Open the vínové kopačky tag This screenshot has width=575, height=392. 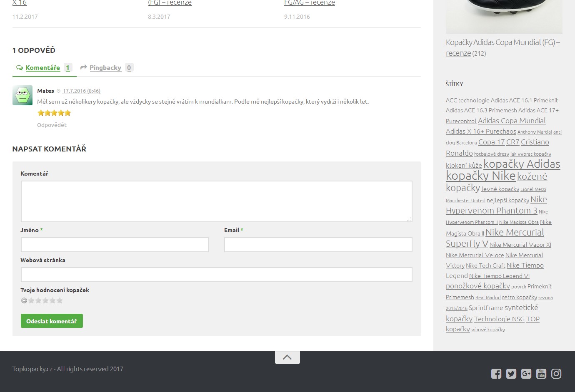[488, 330]
